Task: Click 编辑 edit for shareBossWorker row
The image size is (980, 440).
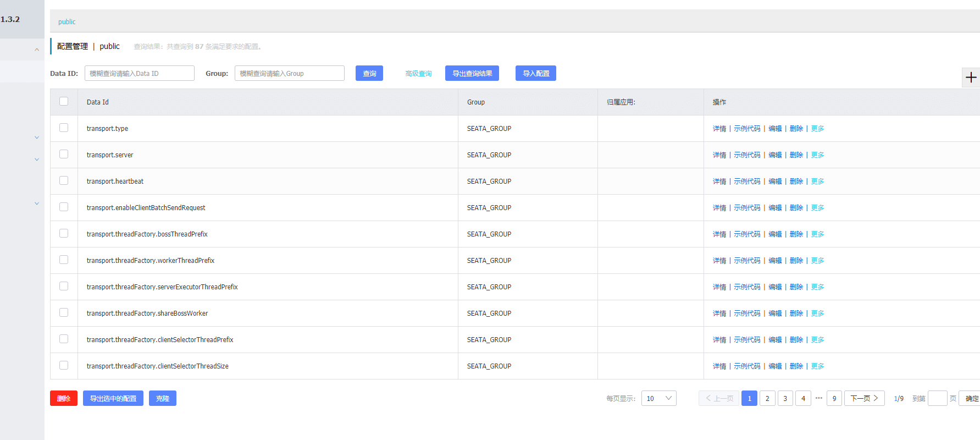Action: (x=775, y=313)
